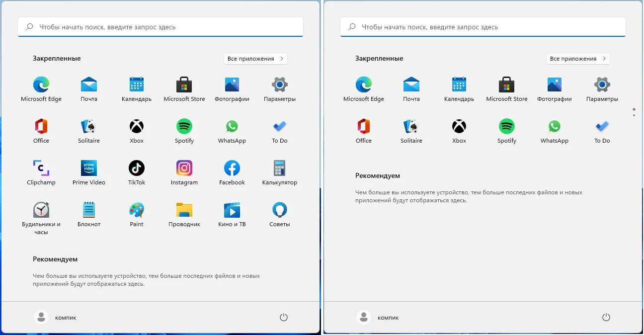The height and width of the screenshot is (335, 644).
Task: Open Xbox in right Start menu
Action: [x=459, y=131]
